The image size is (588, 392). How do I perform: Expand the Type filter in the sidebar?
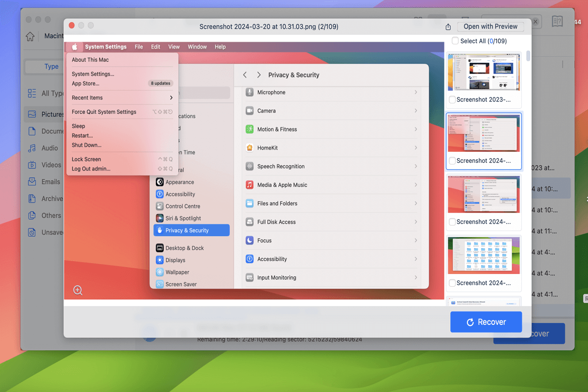coord(51,66)
